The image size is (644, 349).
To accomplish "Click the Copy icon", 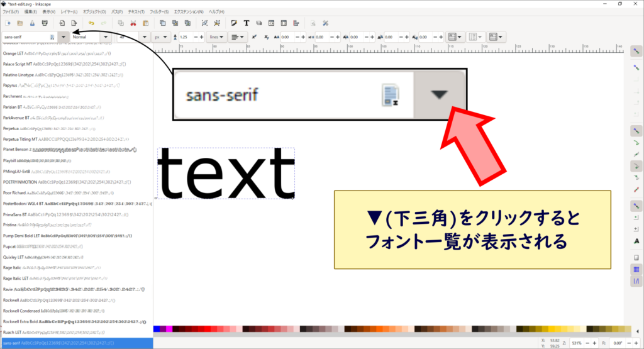I will (121, 23).
